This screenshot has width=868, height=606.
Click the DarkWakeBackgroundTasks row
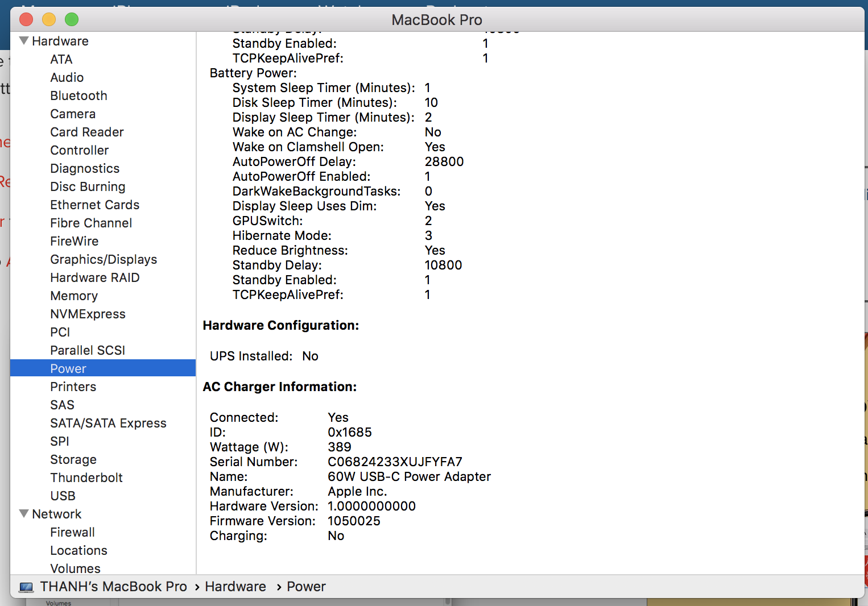[333, 191]
